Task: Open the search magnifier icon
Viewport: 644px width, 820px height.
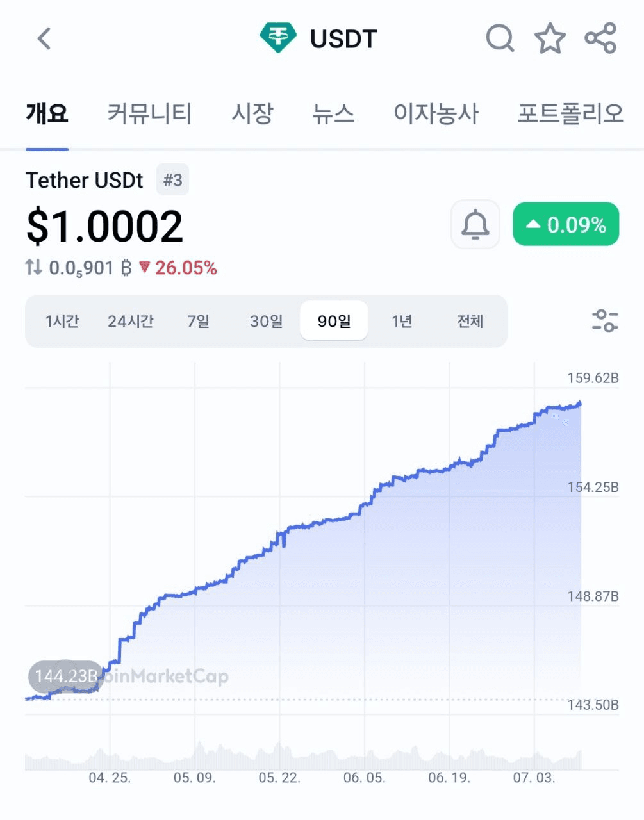Action: (x=500, y=38)
